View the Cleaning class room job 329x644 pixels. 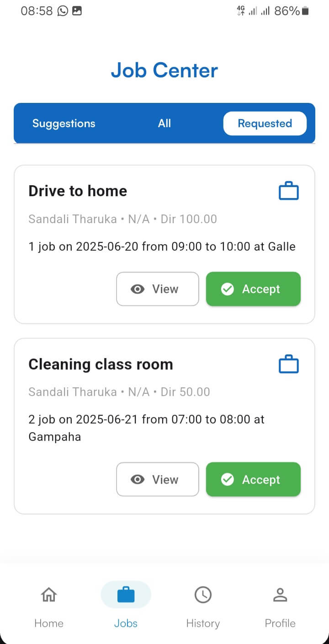click(x=158, y=479)
